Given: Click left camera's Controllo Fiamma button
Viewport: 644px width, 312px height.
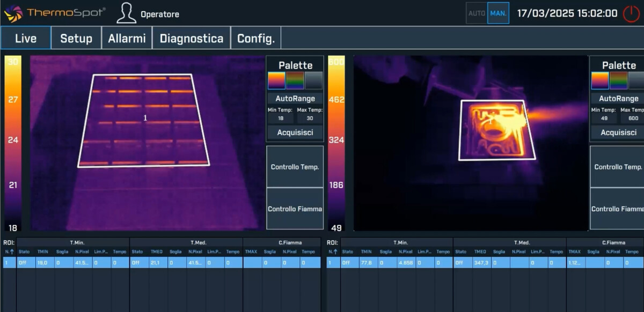Looking at the screenshot, I should pyautogui.click(x=295, y=209).
